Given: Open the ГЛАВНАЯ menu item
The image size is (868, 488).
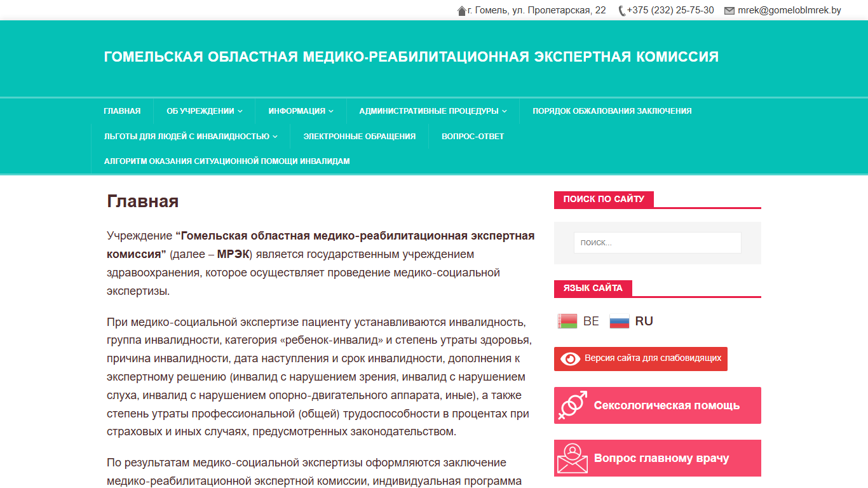Looking at the screenshot, I should tap(122, 111).
